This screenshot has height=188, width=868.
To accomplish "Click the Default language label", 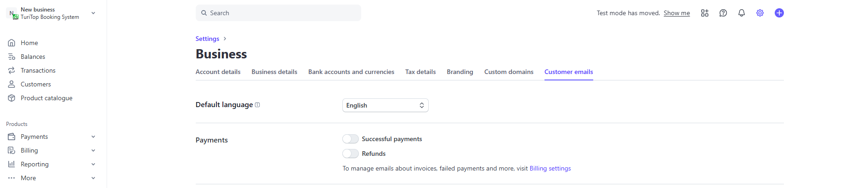I will pyautogui.click(x=224, y=105).
